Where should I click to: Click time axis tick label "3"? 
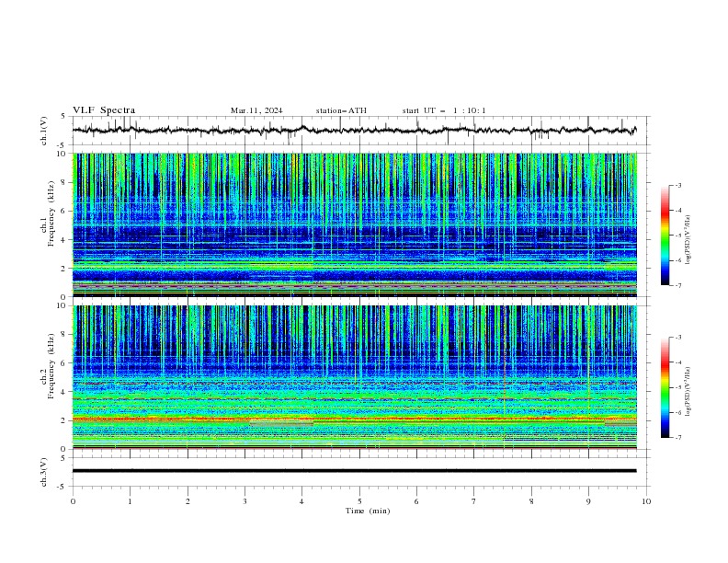pyautogui.click(x=245, y=501)
